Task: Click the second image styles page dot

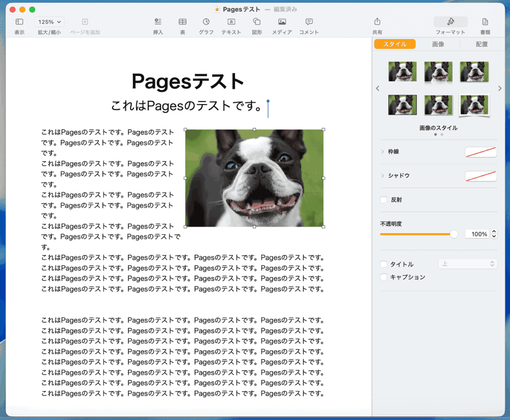Action: click(442, 135)
